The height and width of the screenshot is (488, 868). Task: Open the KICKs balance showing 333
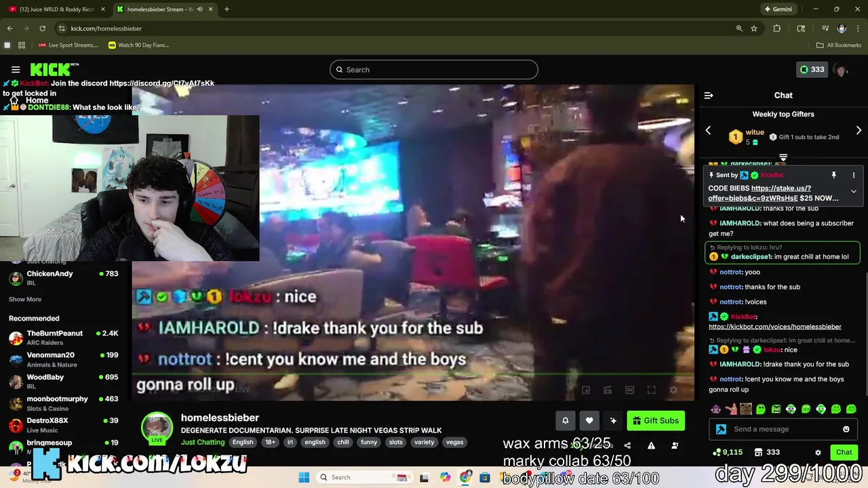point(812,69)
